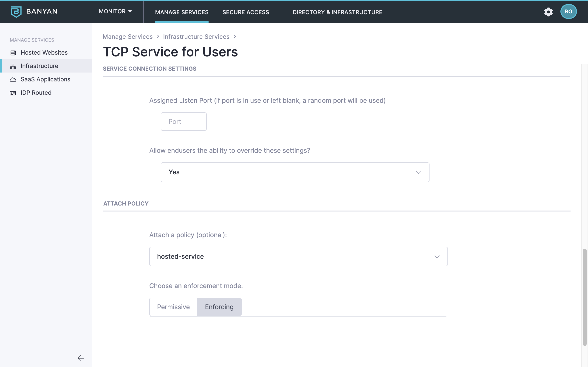Open Directory & Infrastructure tab
Image resolution: width=588 pixels, height=367 pixels.
pyautogui.click(x=337, y=12)
